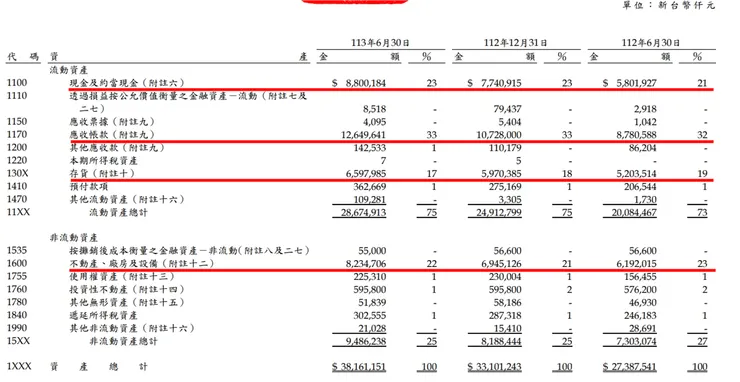Select total assets $ 38,161,151

(x=359, y=367)
